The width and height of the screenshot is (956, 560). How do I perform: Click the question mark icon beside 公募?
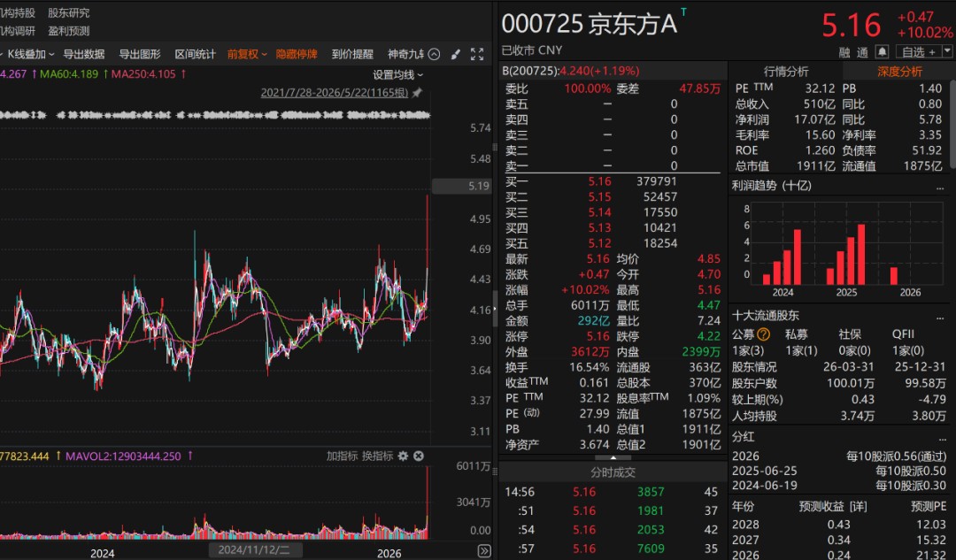(x=763, y=334)
